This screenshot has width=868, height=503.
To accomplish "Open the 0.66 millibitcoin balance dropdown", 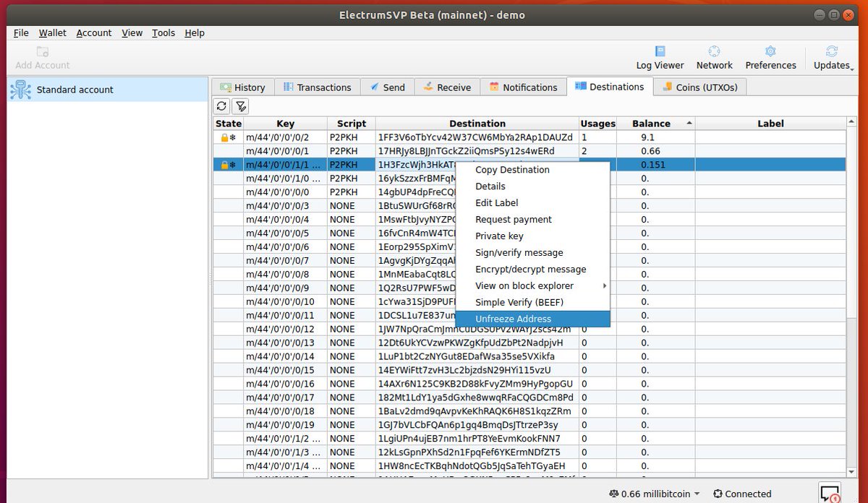I will pos(655,494).
